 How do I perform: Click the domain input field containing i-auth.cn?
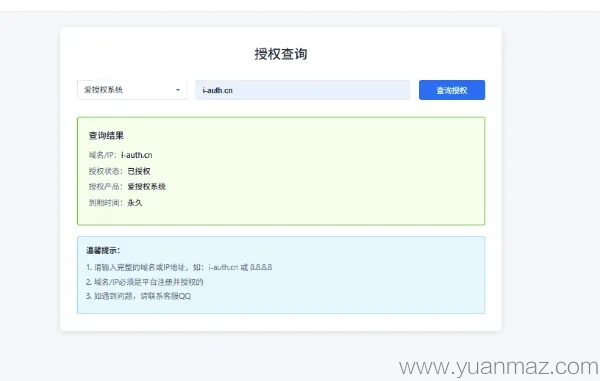tap(302, 90)
